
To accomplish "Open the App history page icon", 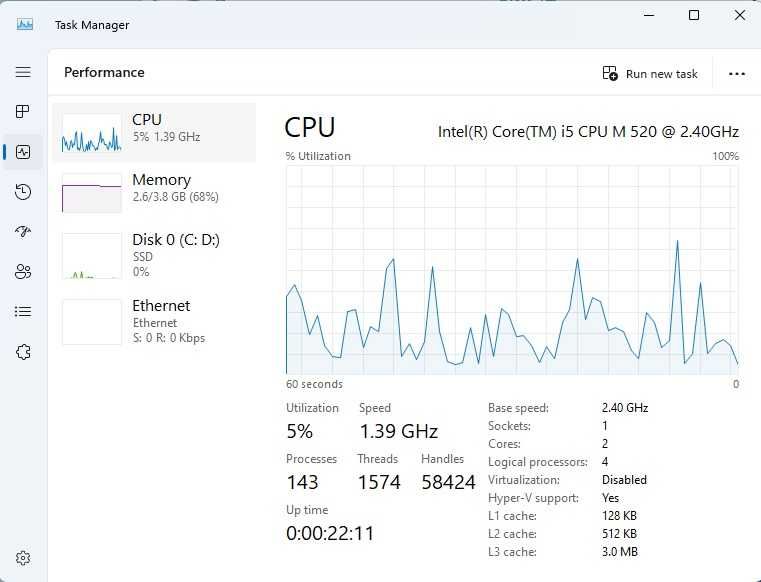I will click(x=23, y=192).
